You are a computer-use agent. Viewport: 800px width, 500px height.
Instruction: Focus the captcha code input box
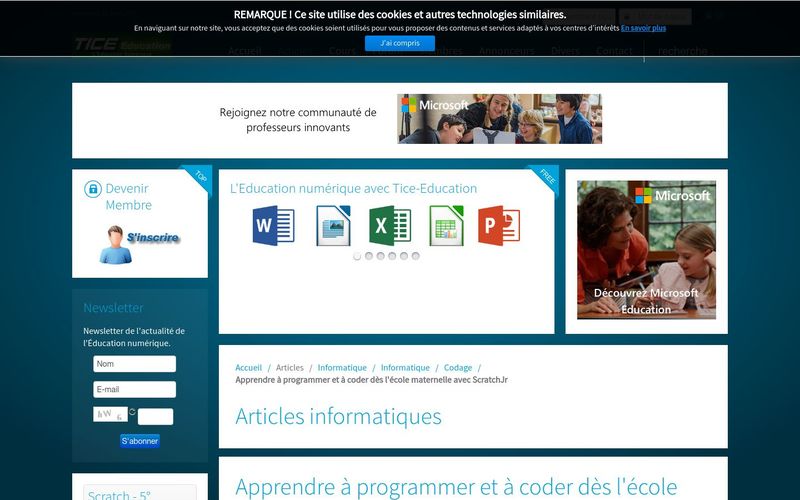(156, 416)
